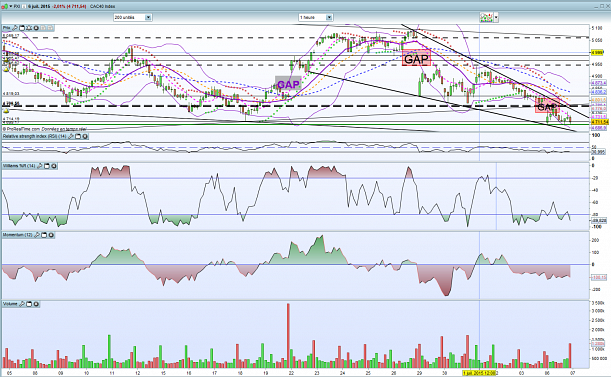
Task: Select the small red GAP box near 06
Action: (547, 106)
